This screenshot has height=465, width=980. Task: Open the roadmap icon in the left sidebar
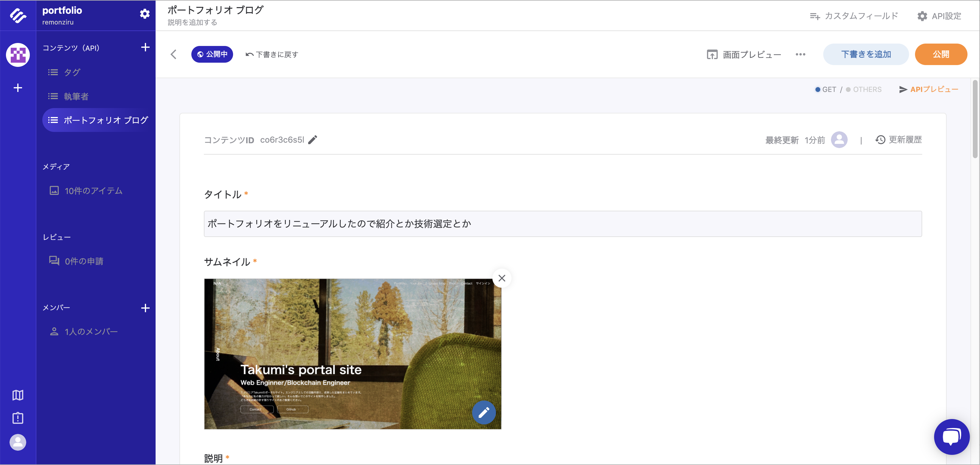click(18, 395)
